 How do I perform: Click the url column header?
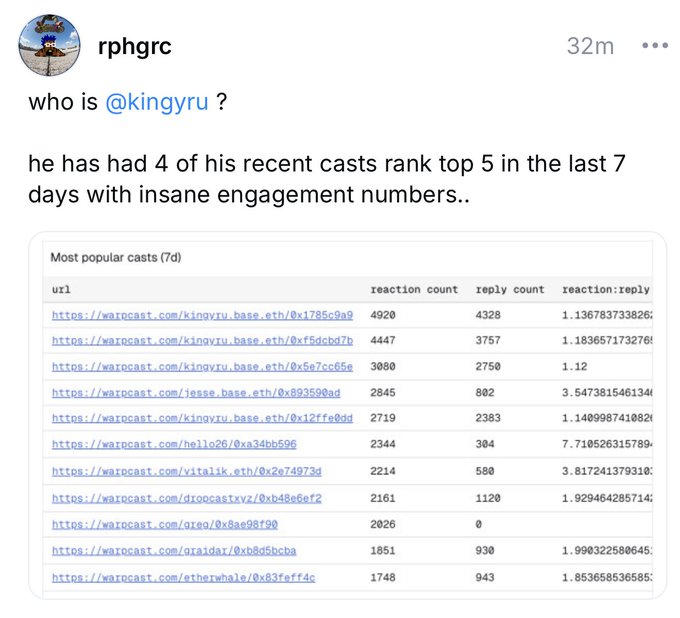coord(61,290)
